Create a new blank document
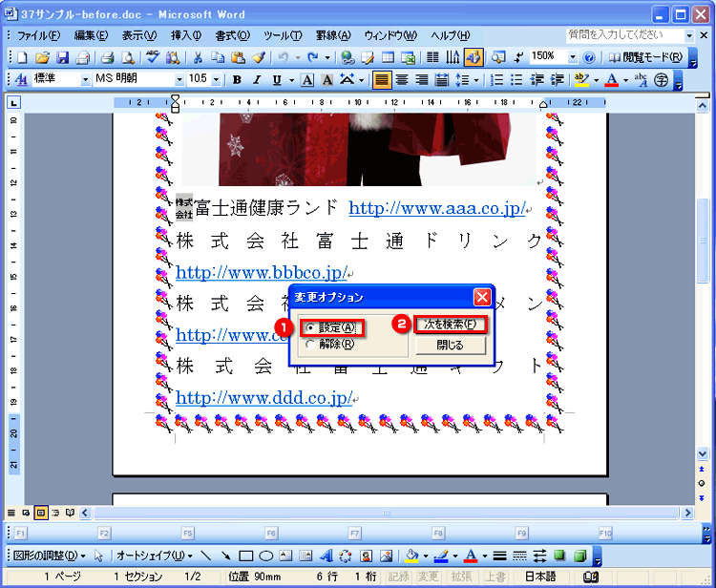Viewport: 716px width, 588px height. [21, 57]
